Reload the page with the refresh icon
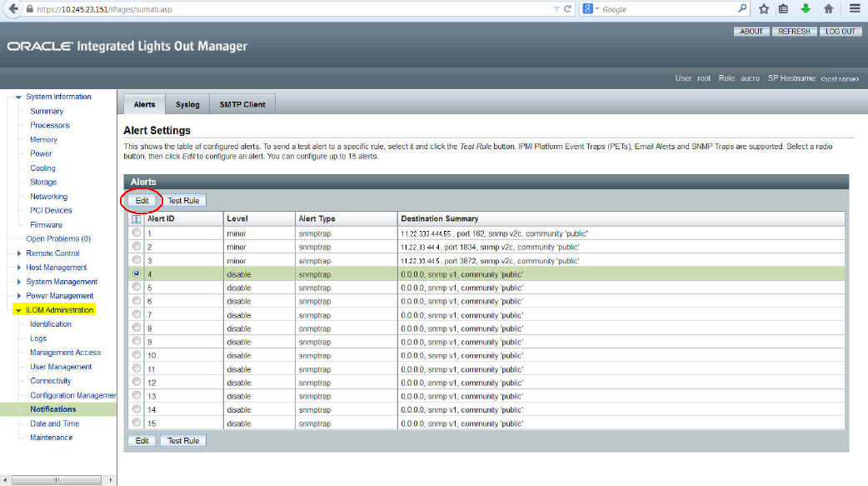 click(567, 9)
